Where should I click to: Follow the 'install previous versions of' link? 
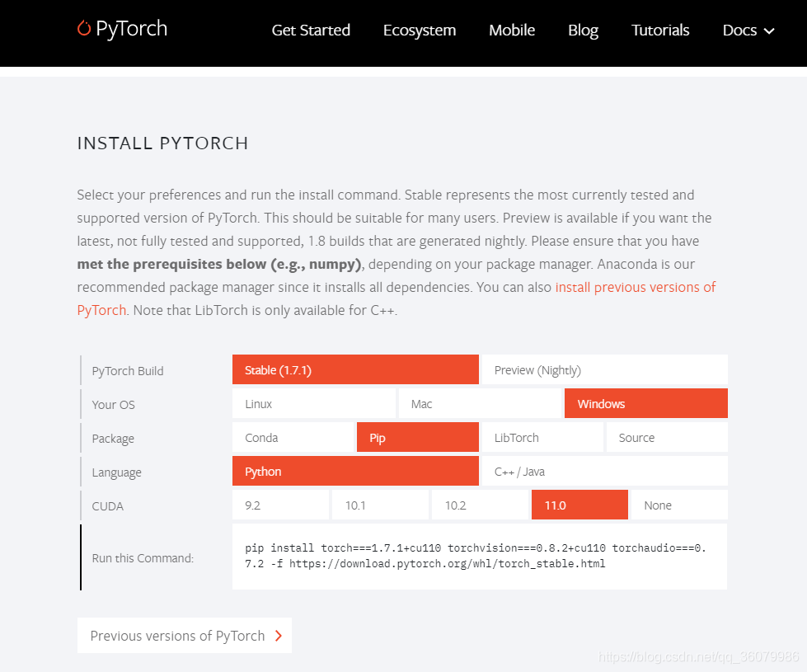pos(636,287)
